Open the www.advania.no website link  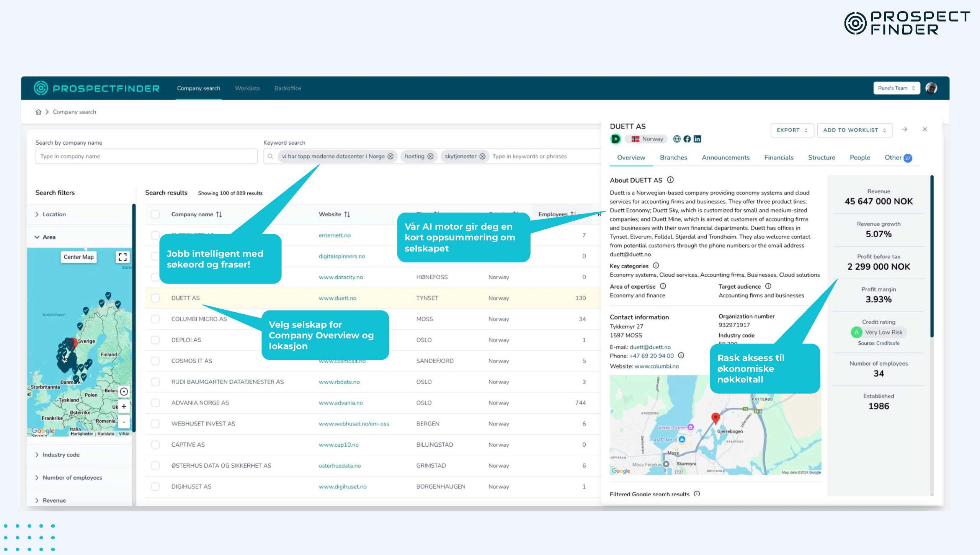coord(340,403)
